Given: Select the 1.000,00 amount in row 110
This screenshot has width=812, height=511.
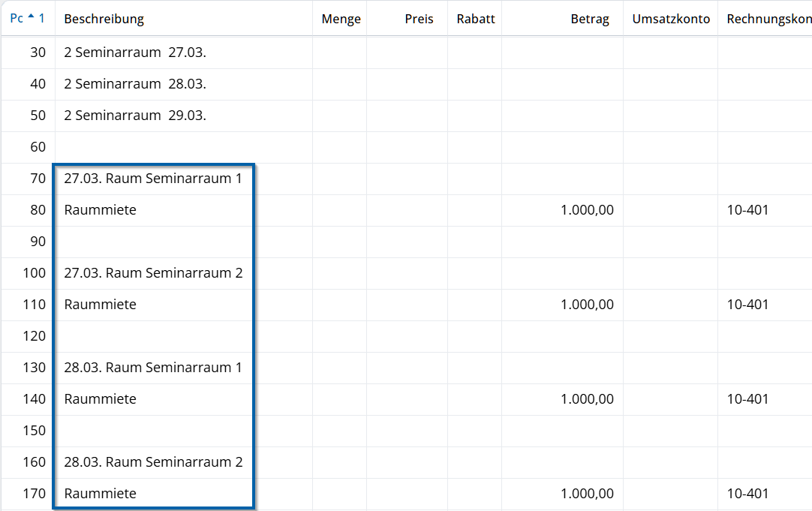Looking at the screenshot, I should tap(587, 305).
